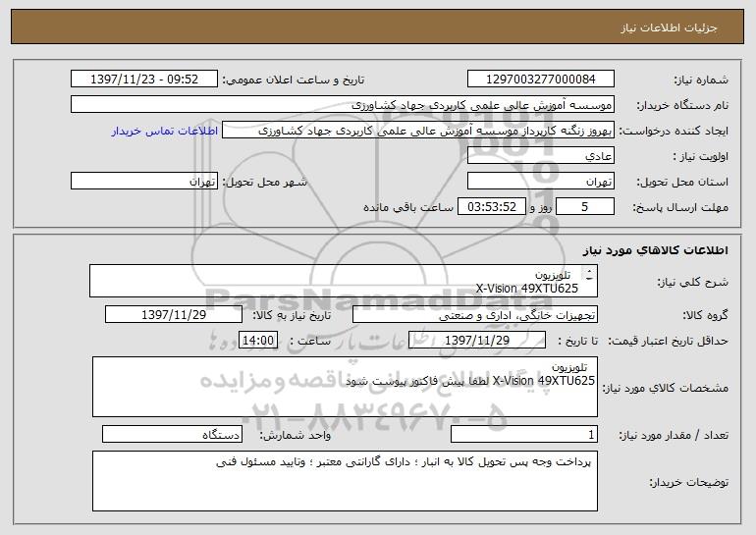
Task: Click the delivery city field تهران
Action: (144, 182)
